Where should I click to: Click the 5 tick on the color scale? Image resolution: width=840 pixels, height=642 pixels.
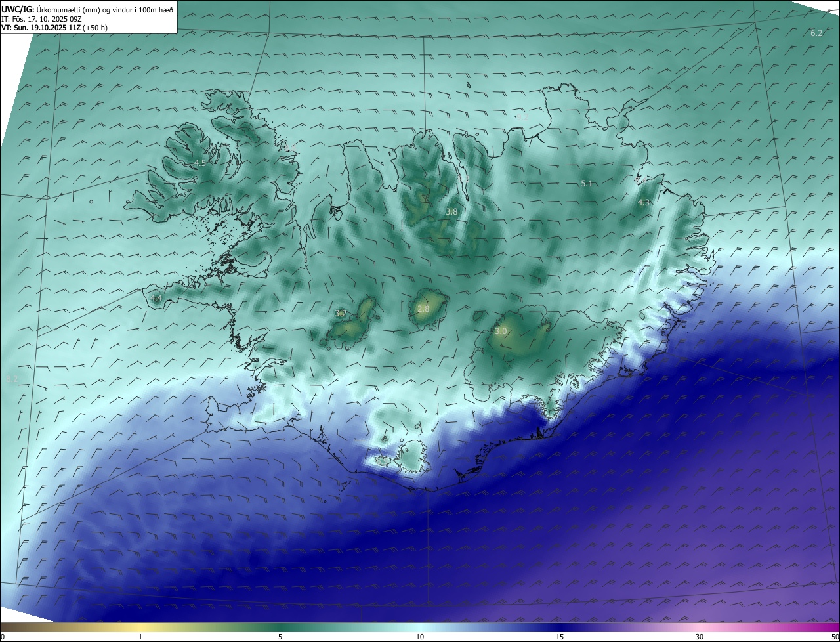click(x=280, y=637)
